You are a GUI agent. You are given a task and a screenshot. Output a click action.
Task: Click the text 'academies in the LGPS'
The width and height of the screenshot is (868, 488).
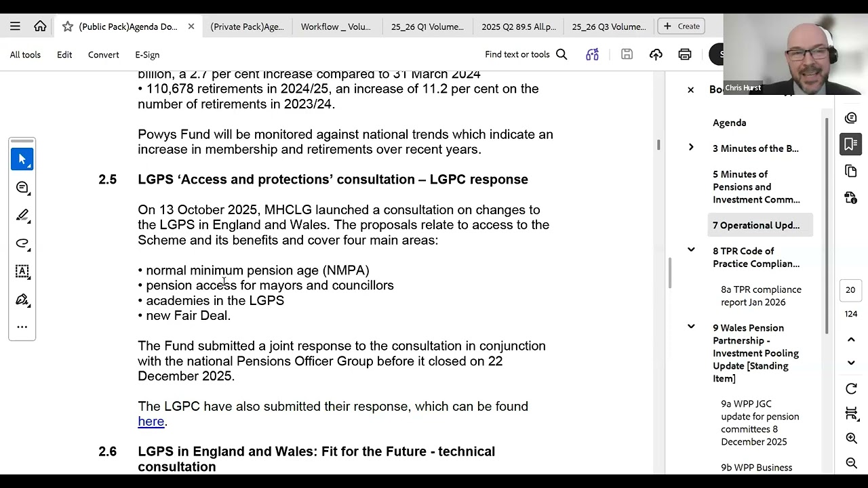(215, 301)
